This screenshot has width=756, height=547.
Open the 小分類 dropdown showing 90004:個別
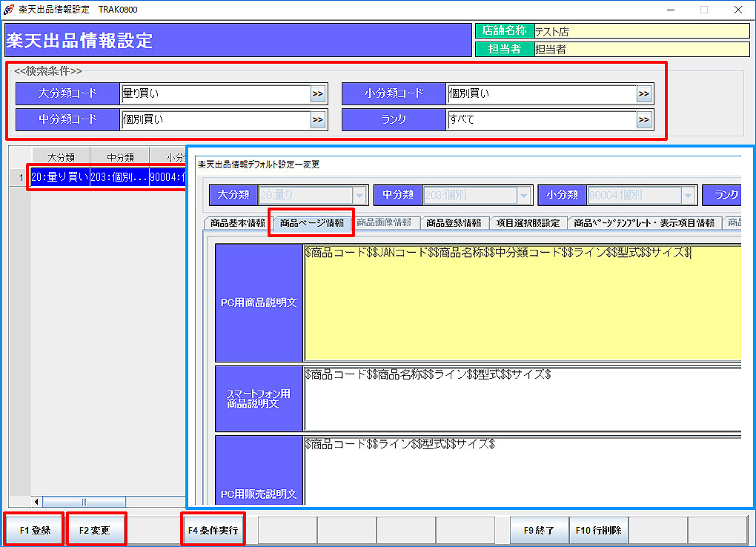(689, 196)
